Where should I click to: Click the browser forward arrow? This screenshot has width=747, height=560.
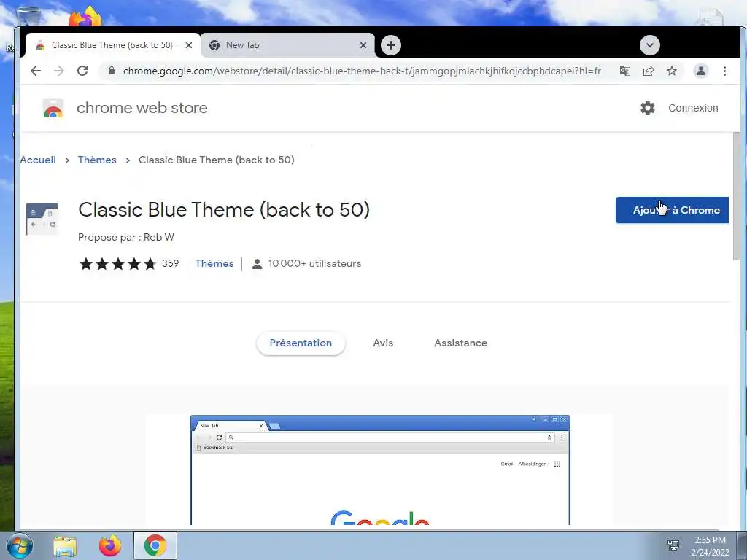coord(58,71)
